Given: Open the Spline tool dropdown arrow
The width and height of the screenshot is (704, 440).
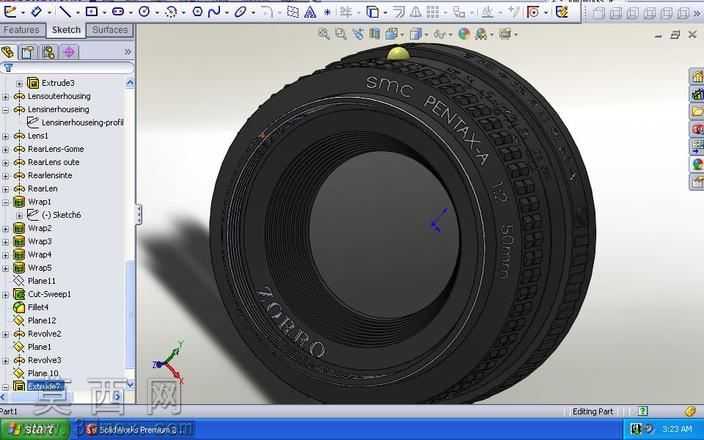Looking at the screenshot, I should [x=226, y=13].
